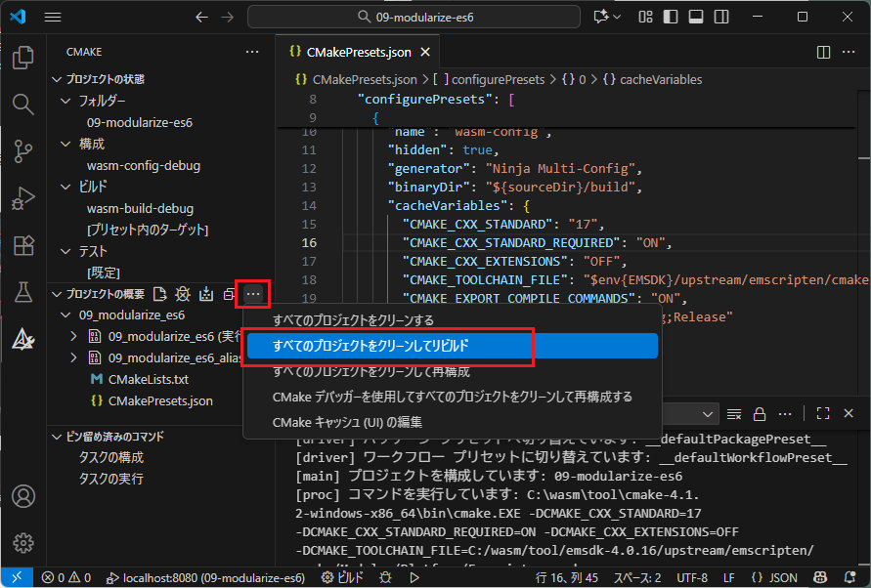Select the wasm-config-debug configure preset
Image resolution: width=871 pixels, height=588 pixels.
point(144,165)
